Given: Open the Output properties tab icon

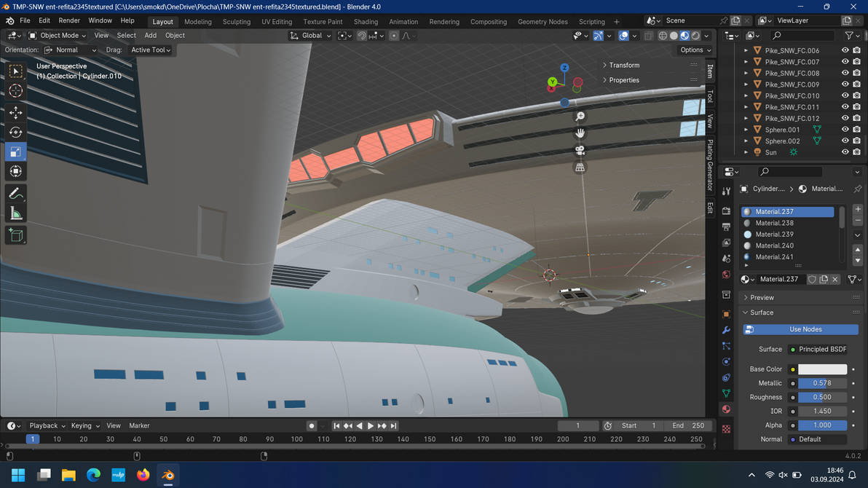Looking at the screenshot, I should pyautogui.click(x=726, y=227).
